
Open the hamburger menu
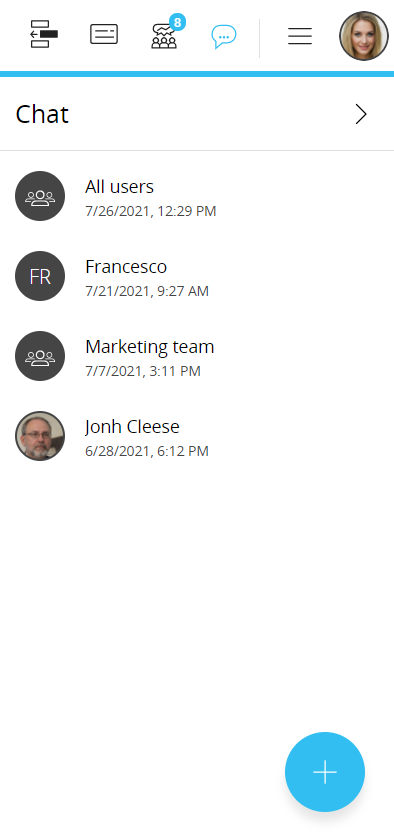tap(300, 36)
